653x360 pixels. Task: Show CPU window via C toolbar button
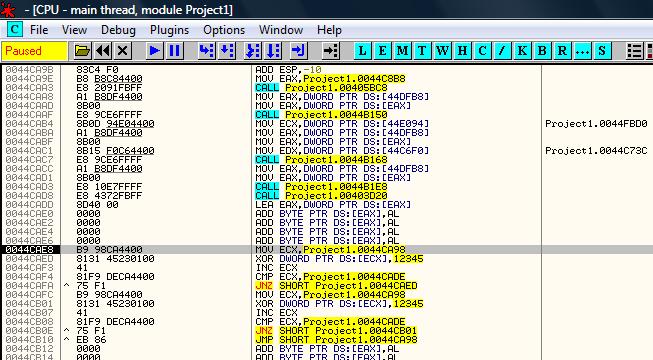[482, 51]
